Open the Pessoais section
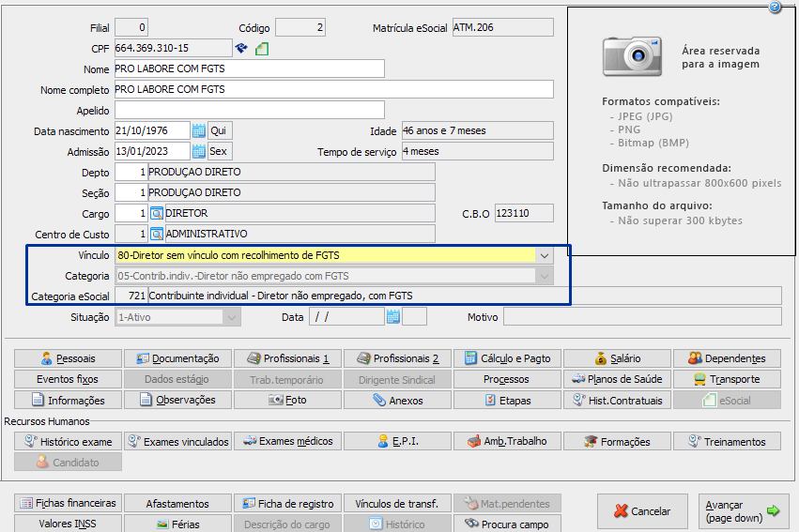This screenshot has height=532, width=799. point(68,358)
